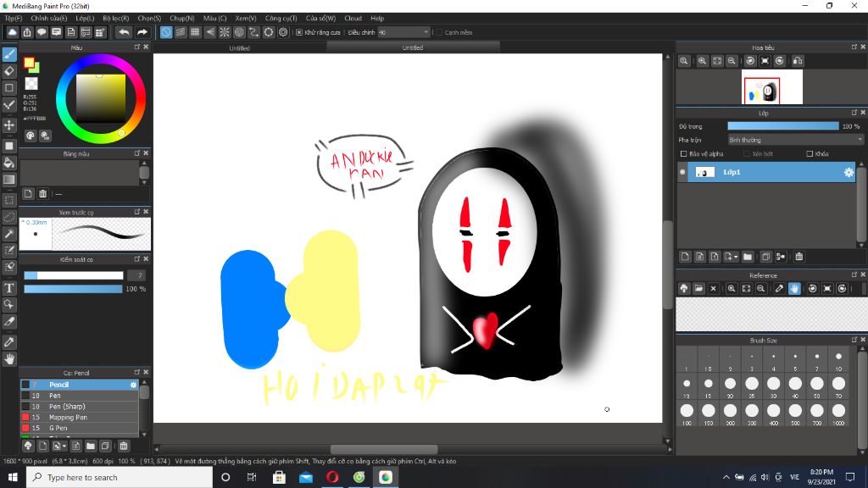Open the Điều chỉnh correction dropdown
Viewport: 868px width, 488px height.
click(404, 33)
